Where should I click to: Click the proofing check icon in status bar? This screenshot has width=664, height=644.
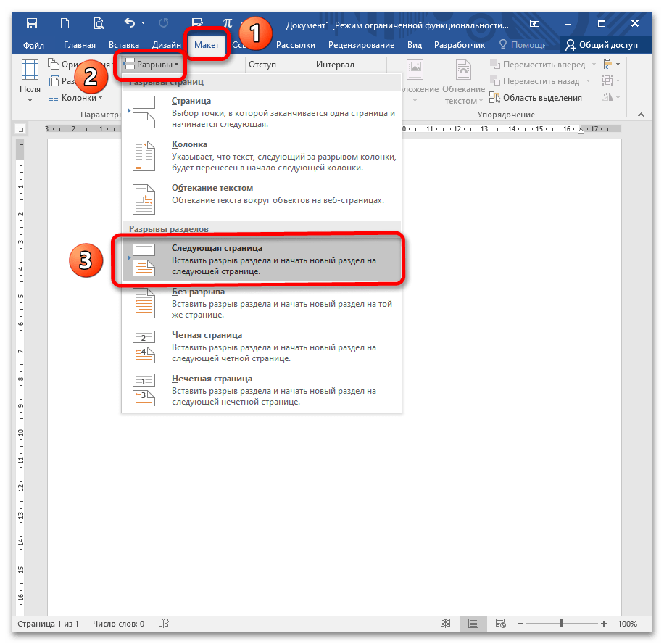coord(165,624)
